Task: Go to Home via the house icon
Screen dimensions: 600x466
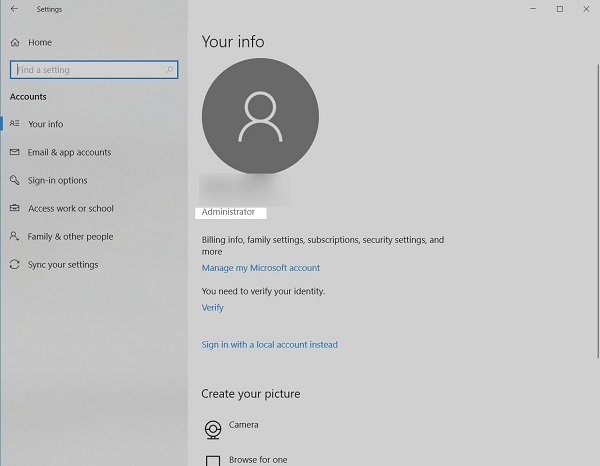Action: 15,43
